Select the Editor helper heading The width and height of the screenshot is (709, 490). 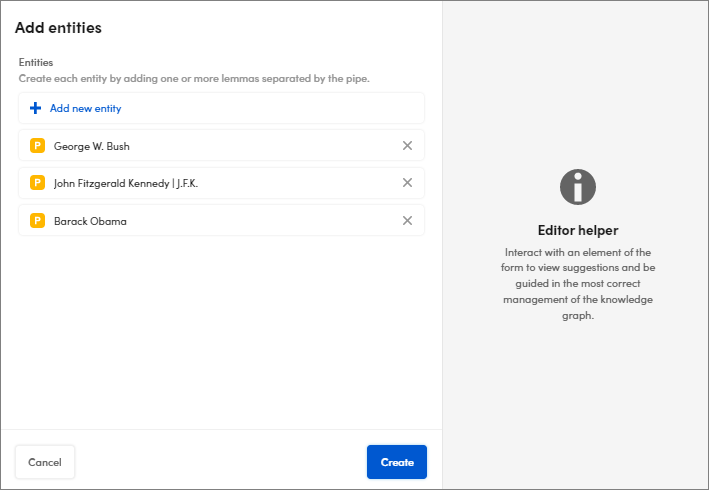pos(577,231)
